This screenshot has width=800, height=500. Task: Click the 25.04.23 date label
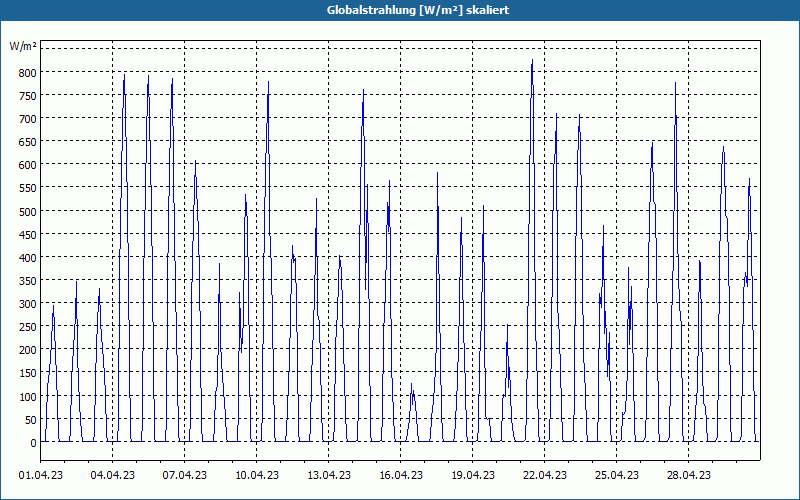point(616,476)
